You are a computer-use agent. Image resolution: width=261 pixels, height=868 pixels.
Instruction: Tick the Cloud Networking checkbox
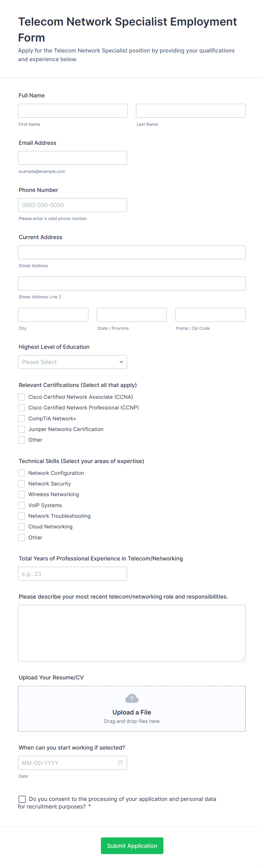pyautogui.click(x=22, y=527)
